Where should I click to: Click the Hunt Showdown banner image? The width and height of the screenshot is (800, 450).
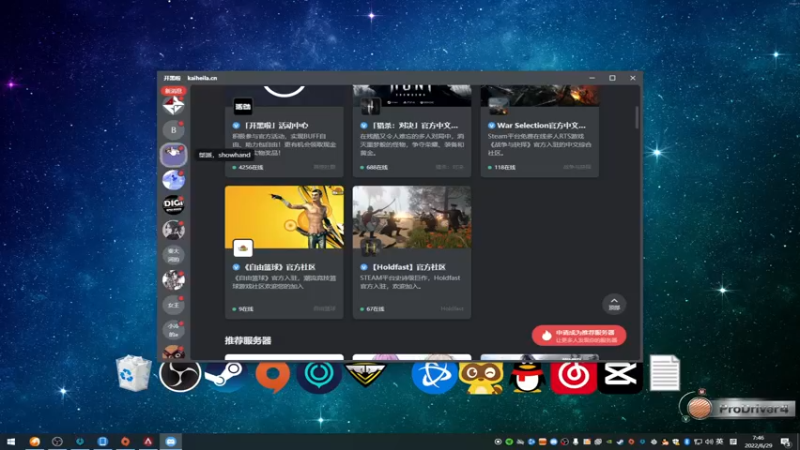412,95
